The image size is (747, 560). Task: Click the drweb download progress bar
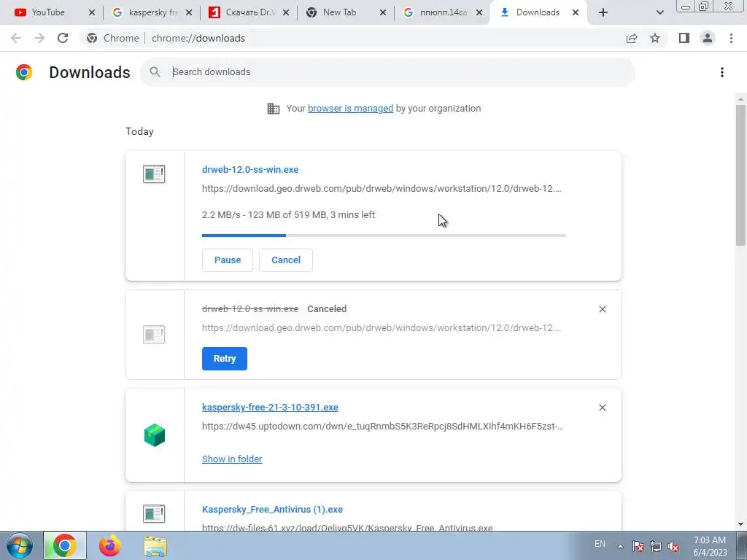click(384, 236)
